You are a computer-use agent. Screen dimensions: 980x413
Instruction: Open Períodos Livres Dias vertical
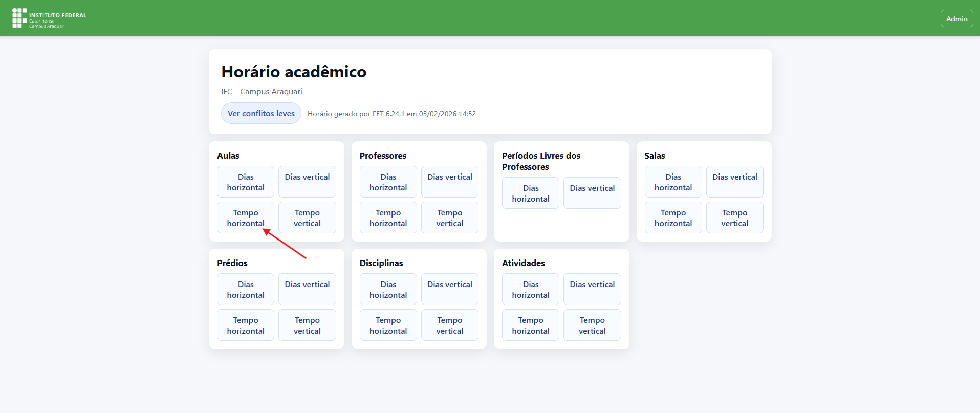[x=592, y=192]
